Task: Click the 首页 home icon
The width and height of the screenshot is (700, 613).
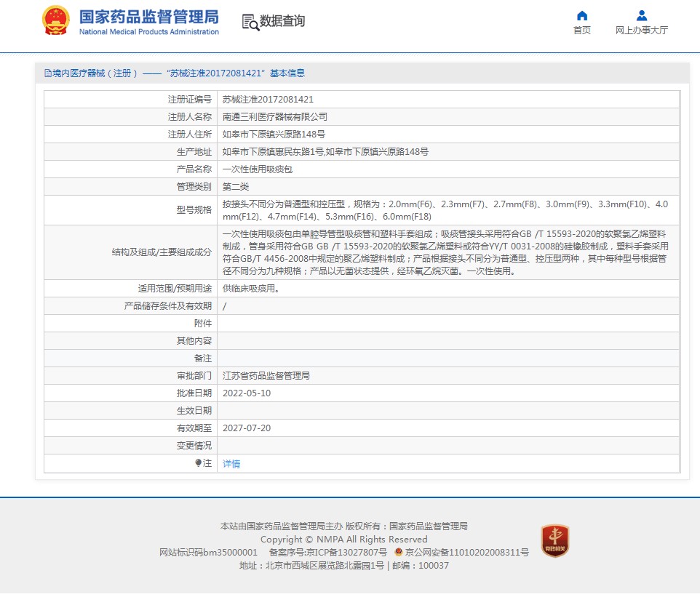Action: click(x=581, y=15)
